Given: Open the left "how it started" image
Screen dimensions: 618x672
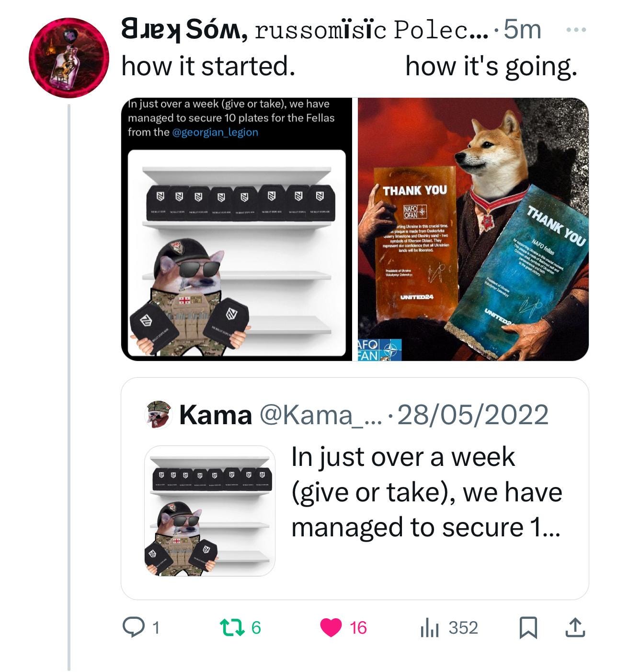Looking at the screenshot, I should click(x=237, y=229).
